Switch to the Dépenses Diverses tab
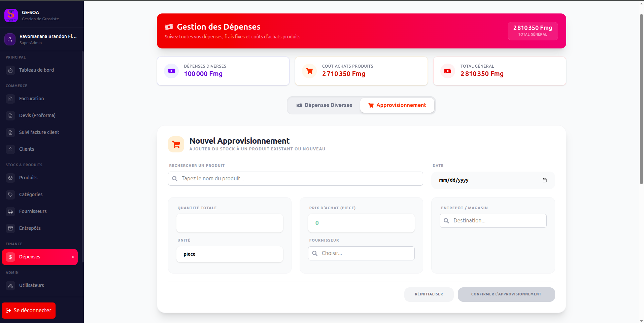644x323 pixels. [324, 105]
